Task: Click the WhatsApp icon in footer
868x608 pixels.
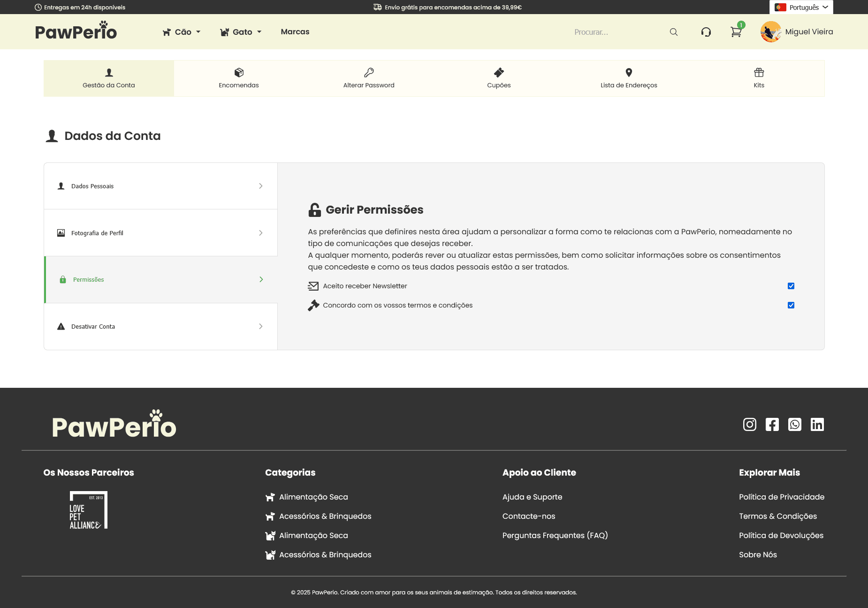Action: [795, 424]
